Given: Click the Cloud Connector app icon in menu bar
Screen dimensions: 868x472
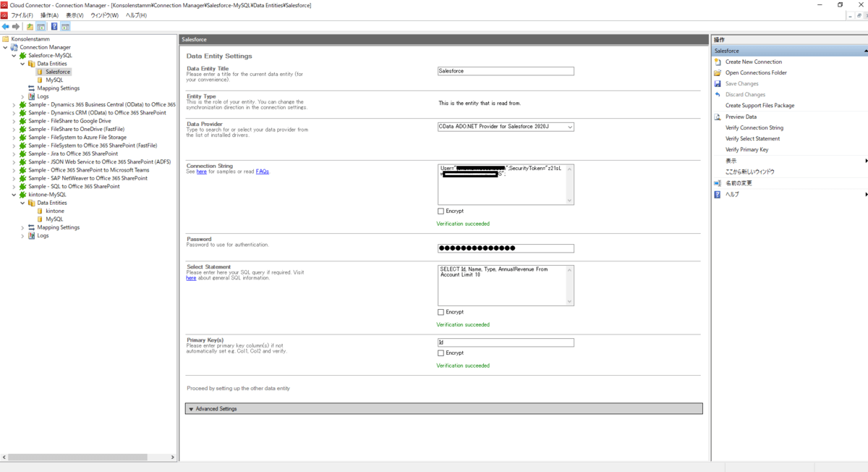Looking at the screenshot, I should click(4, 15).
